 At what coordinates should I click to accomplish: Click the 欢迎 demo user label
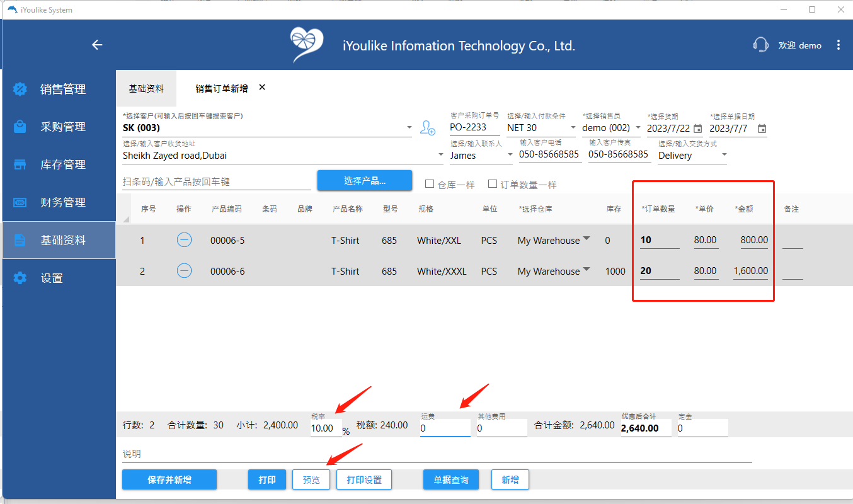800,45
